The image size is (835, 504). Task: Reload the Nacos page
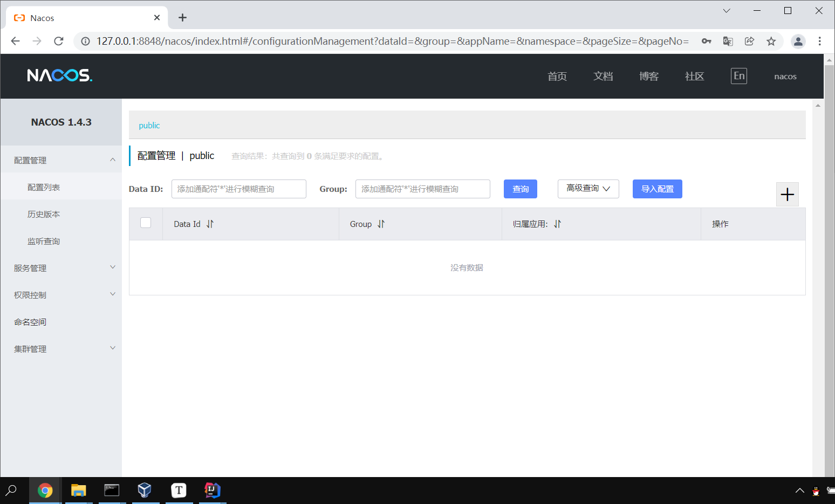59,41
